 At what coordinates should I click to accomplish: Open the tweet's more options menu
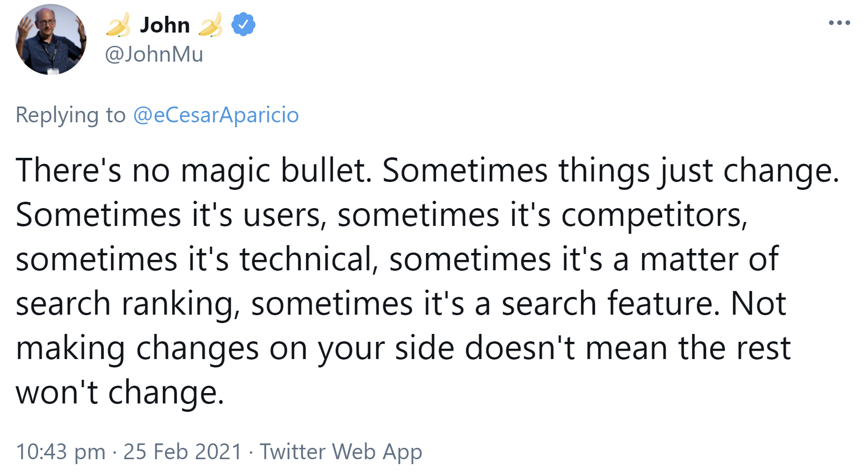(x=839, y=23)
